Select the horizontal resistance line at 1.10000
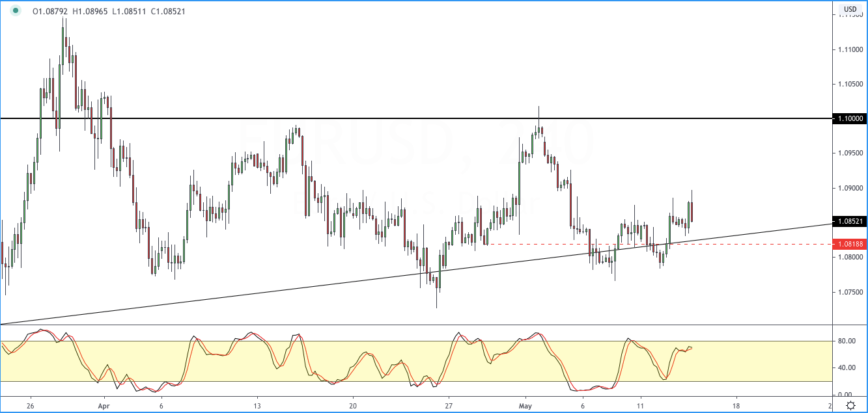The height and width of the screenshot is (413, 868). [x=391, y=118]
